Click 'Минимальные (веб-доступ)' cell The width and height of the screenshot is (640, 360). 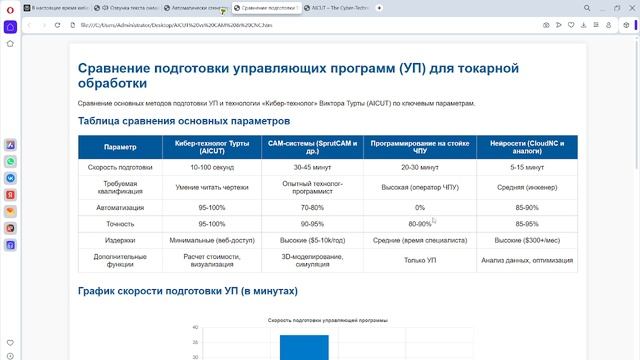(x=212, y=240)
